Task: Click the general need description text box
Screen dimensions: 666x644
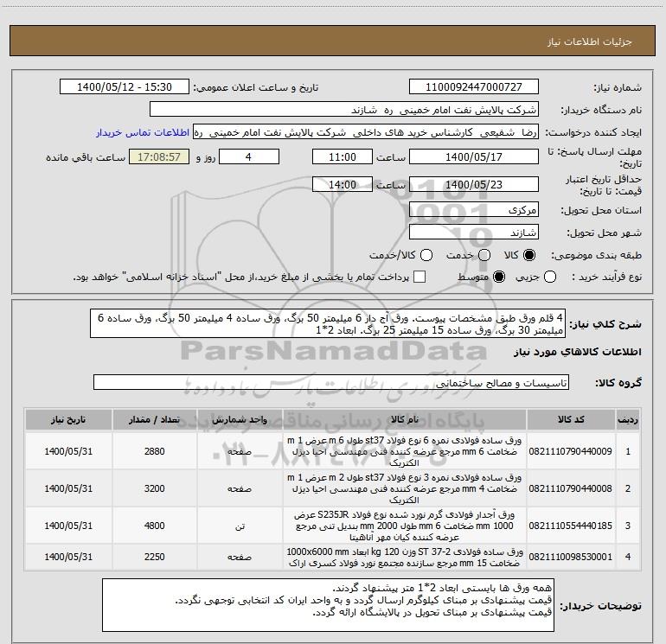Action: tap(328, 323)
